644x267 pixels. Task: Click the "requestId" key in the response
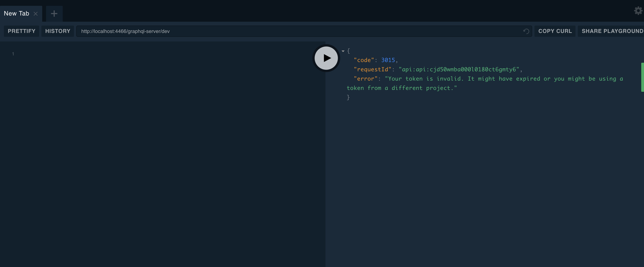click(x=372, y=69)
